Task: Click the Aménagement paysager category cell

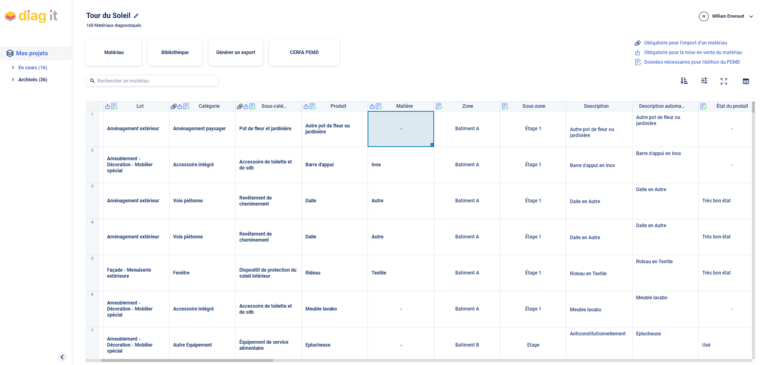Action: (x=202, y=129)
